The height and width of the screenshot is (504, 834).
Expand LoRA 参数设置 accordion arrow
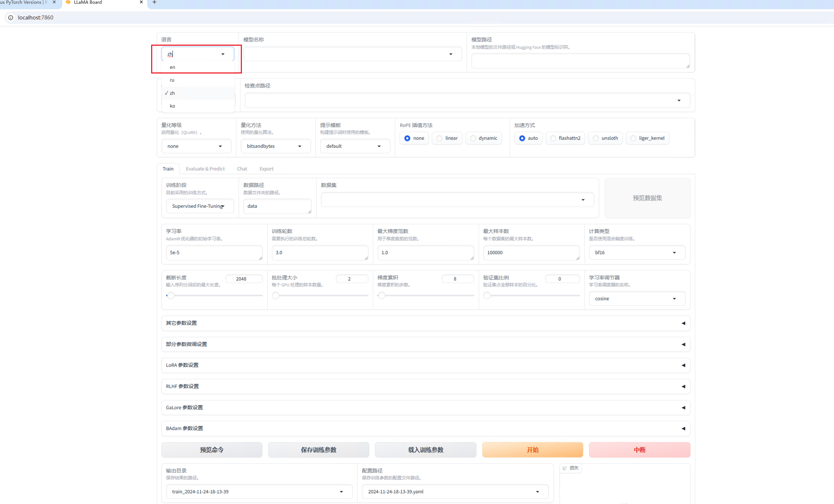(x=683, y=365)
